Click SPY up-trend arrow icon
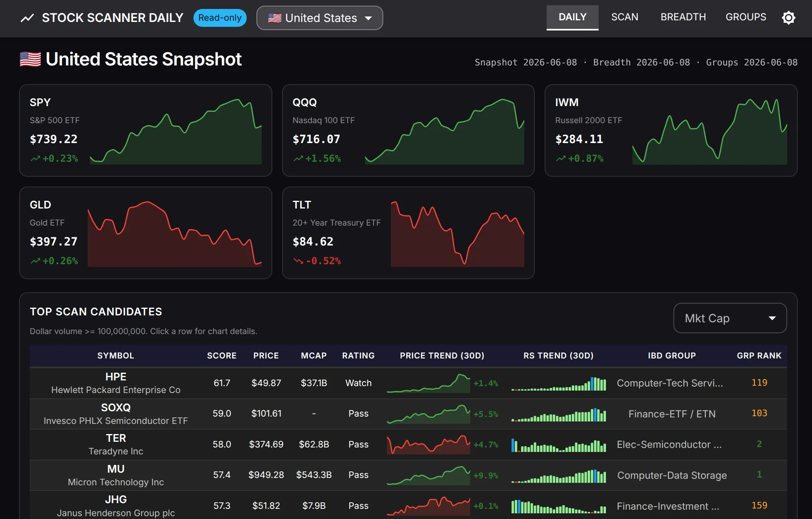 coord(35,159)
